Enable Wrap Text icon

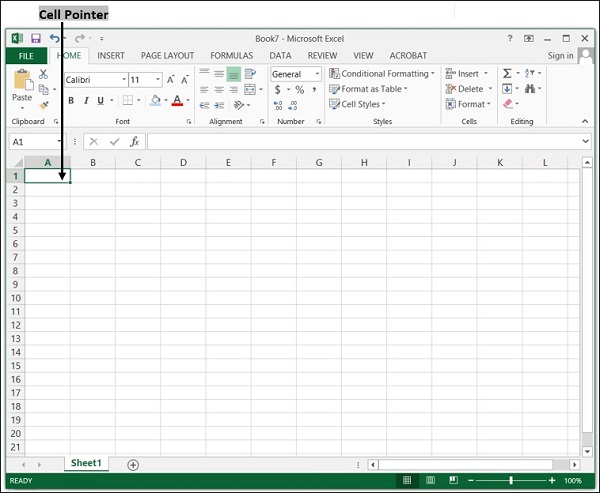(250, 73)
